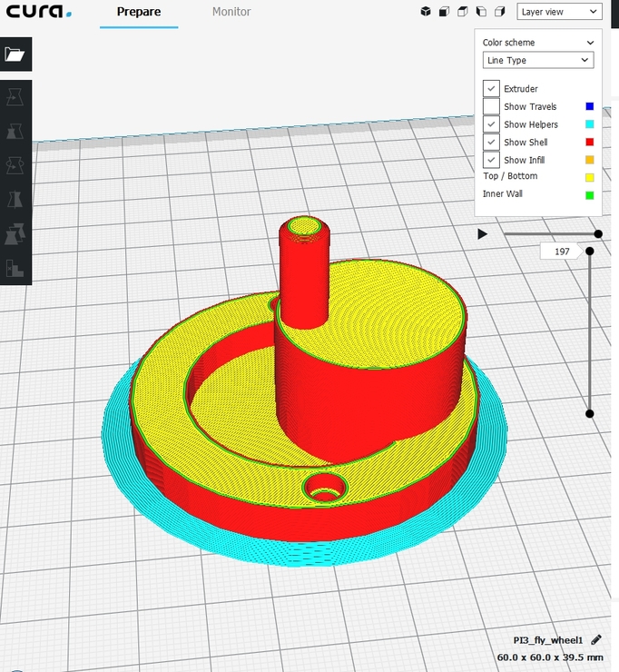The image size is (619, 672).
Task: Click the layer number field showing 197
Action: [561, 252]
